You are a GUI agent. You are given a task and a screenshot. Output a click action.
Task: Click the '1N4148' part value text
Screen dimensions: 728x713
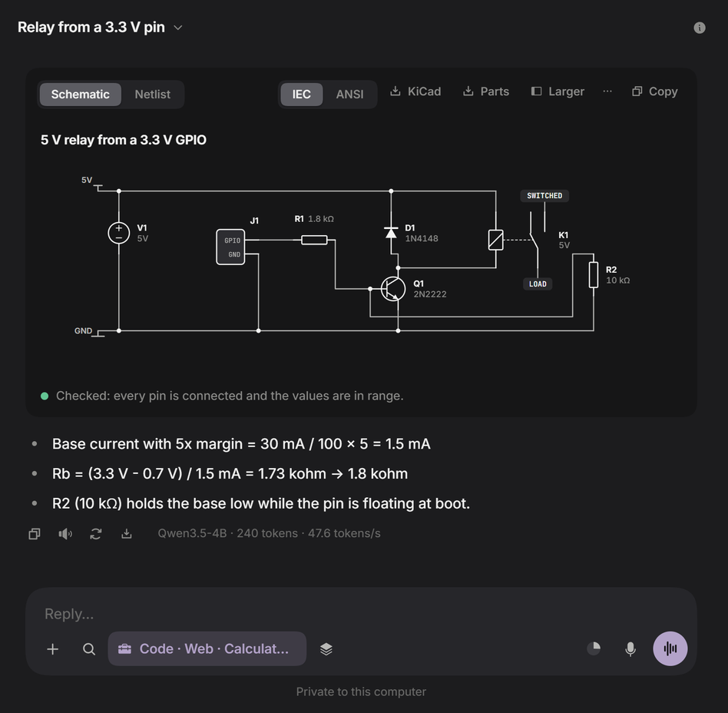[x=422, y=238]
